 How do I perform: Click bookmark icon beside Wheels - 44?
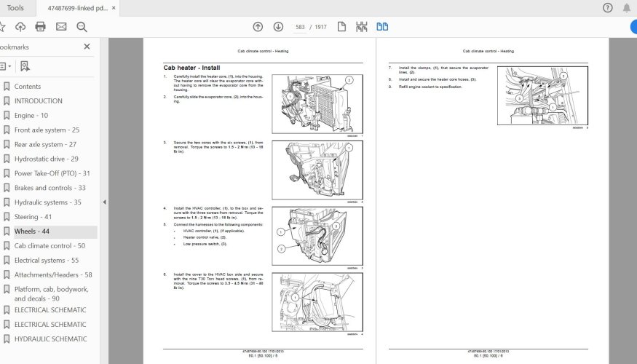click(x=7, y=232)
